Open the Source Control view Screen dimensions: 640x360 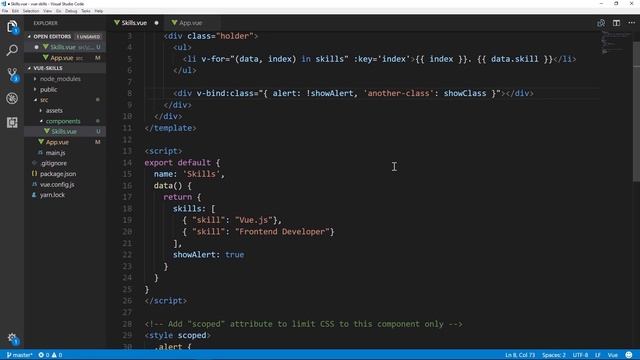(12, 75)
